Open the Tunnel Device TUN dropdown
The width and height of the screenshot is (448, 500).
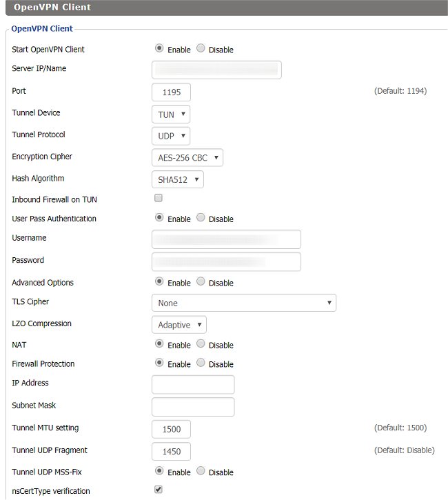pyautogui.click(x=171, y=114)
